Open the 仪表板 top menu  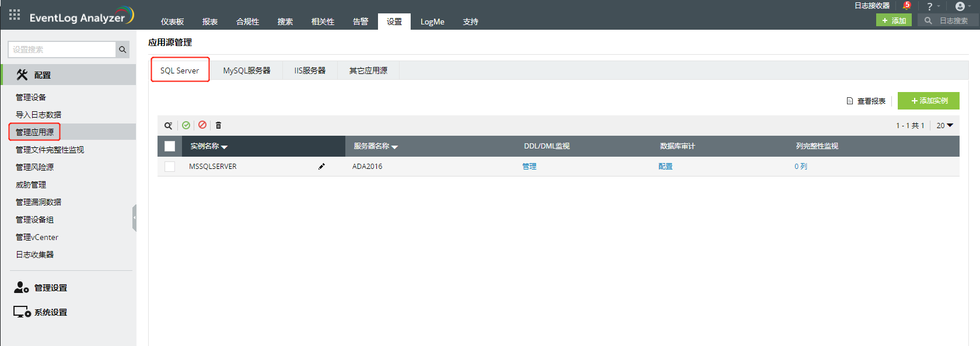[x=173, y=22]
